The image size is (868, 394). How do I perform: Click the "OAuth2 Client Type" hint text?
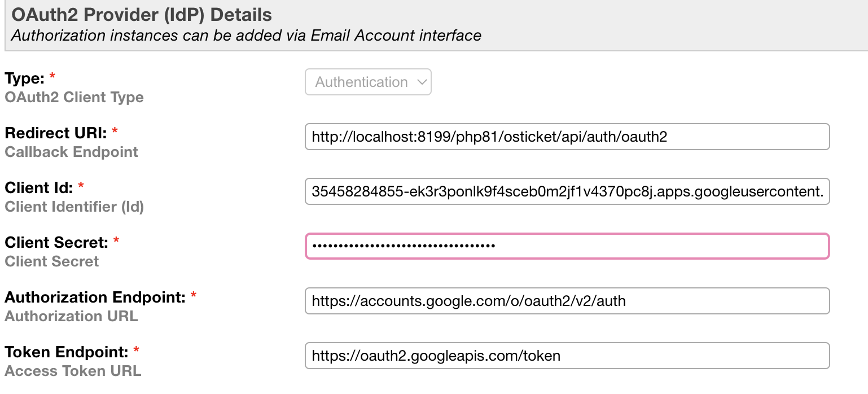point(74,97)
